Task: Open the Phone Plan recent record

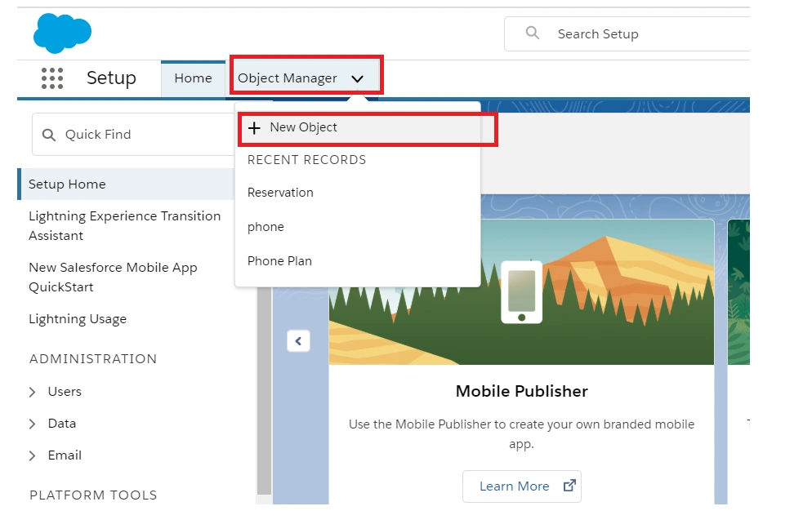Action: pyautogui.click(x=279, y=260)
